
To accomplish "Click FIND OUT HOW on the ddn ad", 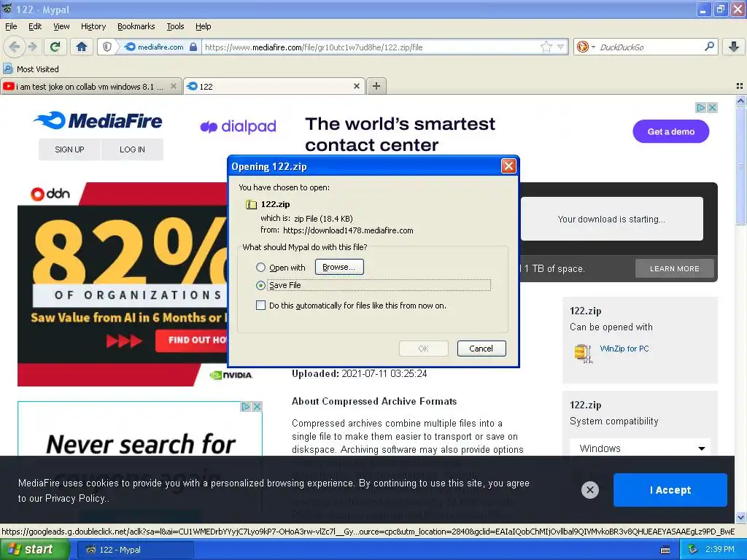I will click(192, 340).
